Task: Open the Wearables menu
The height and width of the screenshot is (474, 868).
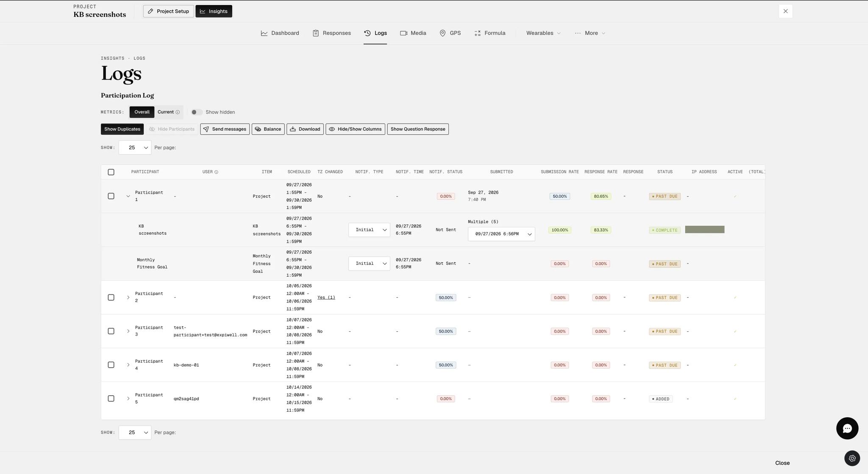Action: tap(543, 33)
